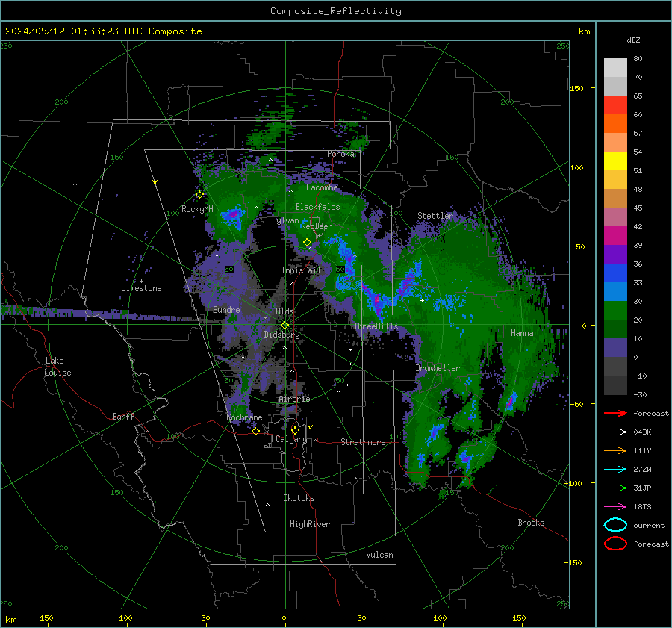Click the Didsbury city label
Viewport: 672px width, 628px height.
pos(281,335)
